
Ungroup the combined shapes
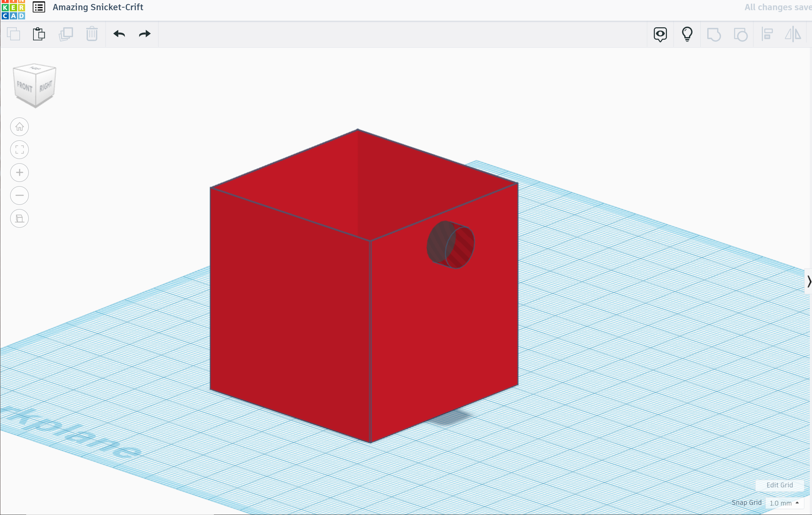pos(741,34)
